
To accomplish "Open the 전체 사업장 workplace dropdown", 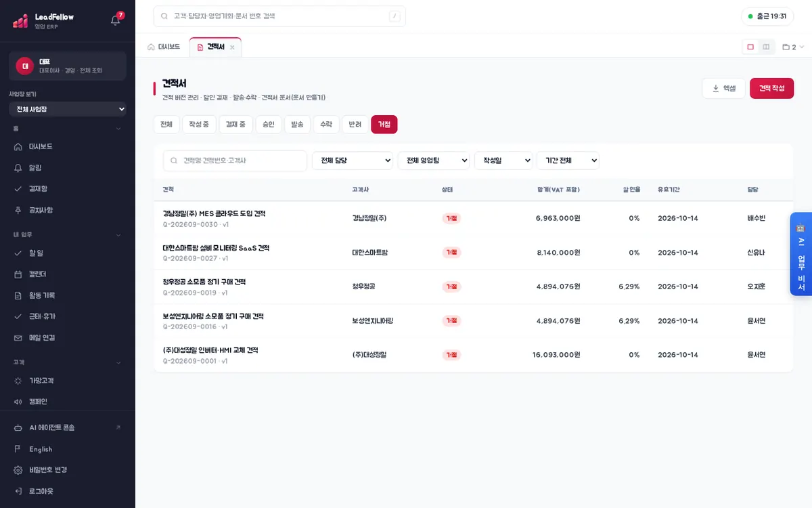I will tap(68, 109).
